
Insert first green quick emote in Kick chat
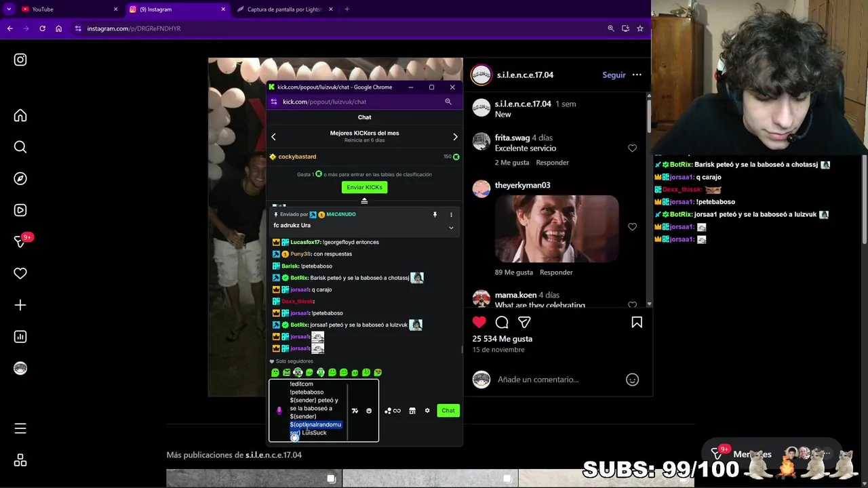(x=275, y=373)
